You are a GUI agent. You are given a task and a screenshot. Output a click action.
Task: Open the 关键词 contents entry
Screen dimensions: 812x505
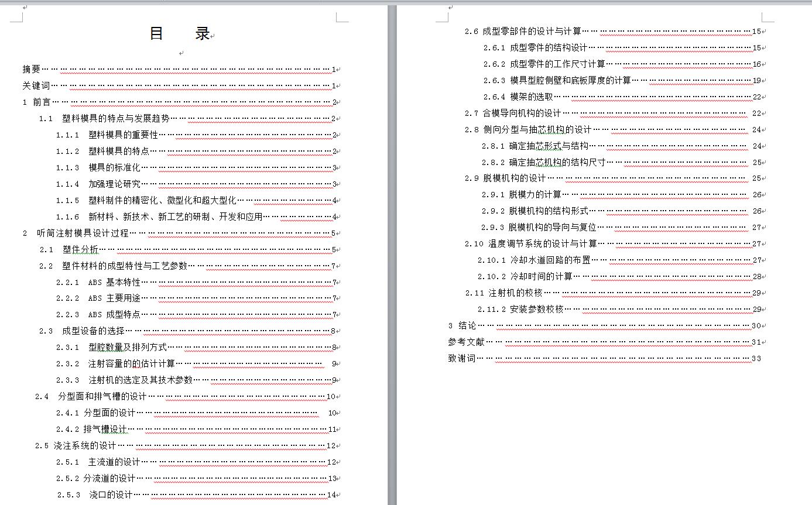179,85
